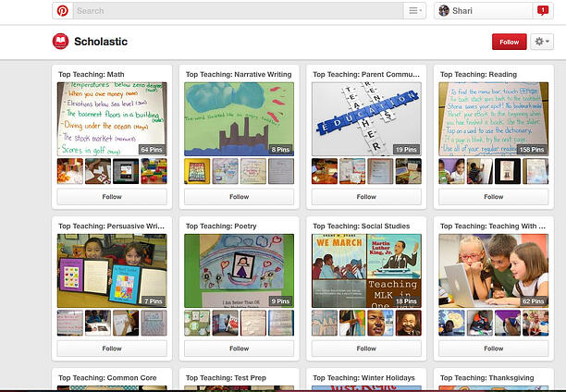This screenshot has height=392, width=566.
Task: Open Parent Communication board title
Action: point(366,74)
